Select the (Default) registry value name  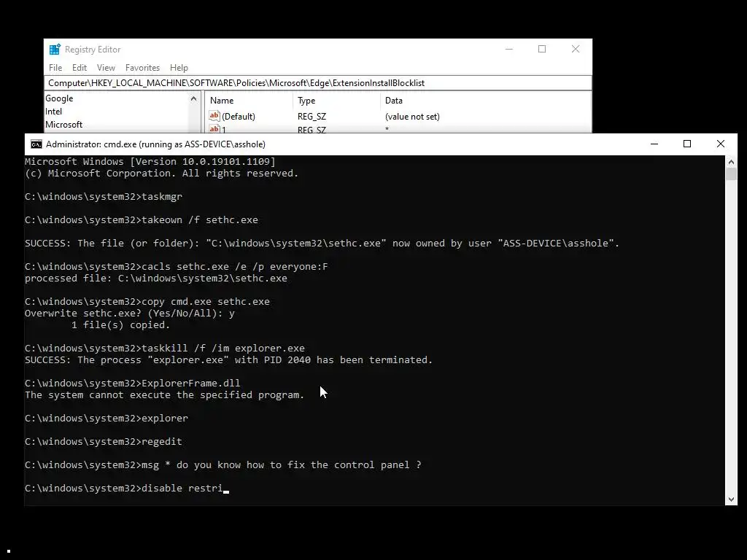click(x=239, y=117)
